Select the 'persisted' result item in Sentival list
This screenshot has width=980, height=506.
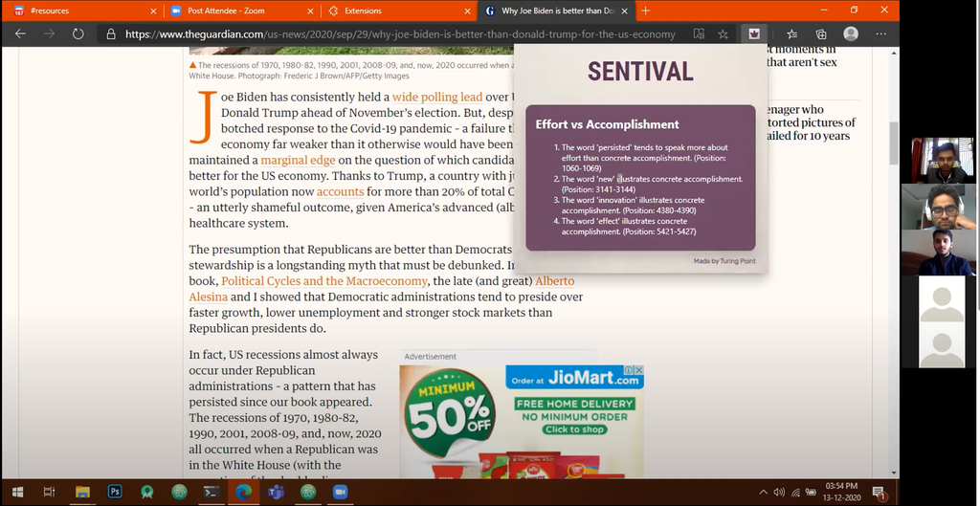[644, 158]
